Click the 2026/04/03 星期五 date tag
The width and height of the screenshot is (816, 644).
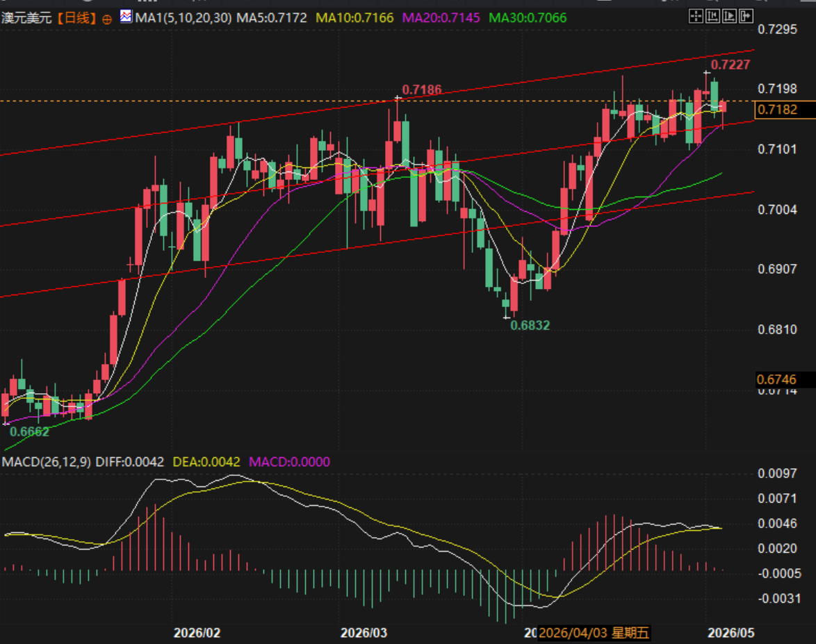point(594,633)
